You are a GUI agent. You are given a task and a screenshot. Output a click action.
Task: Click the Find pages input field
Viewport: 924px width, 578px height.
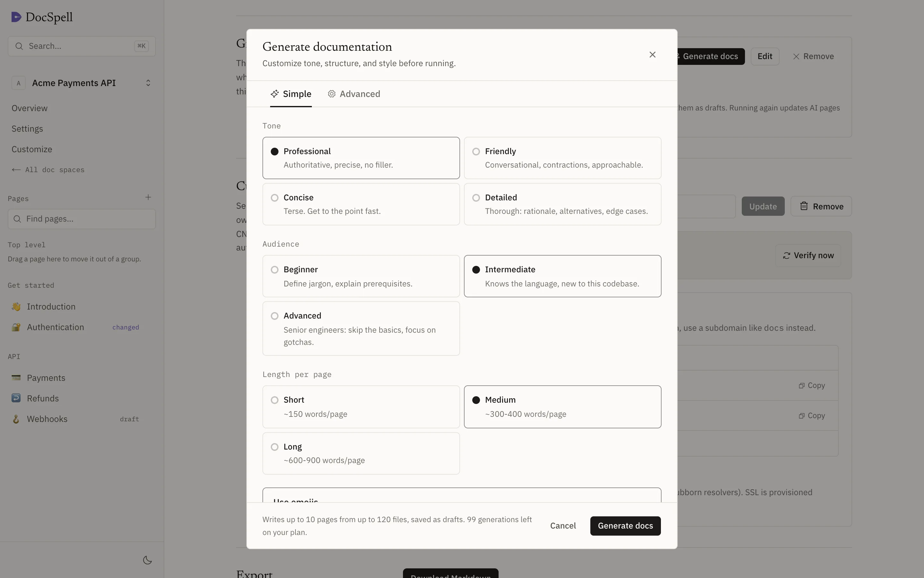[82, 219]
